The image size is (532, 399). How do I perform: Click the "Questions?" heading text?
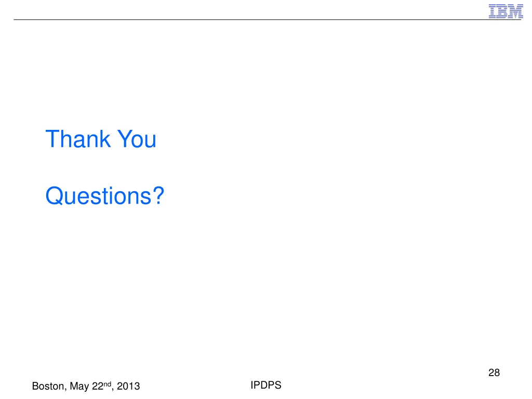[104, 196]
